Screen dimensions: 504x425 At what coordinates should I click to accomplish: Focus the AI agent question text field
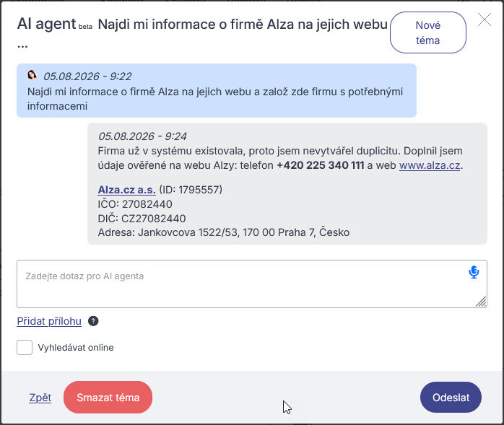(252, 284)
